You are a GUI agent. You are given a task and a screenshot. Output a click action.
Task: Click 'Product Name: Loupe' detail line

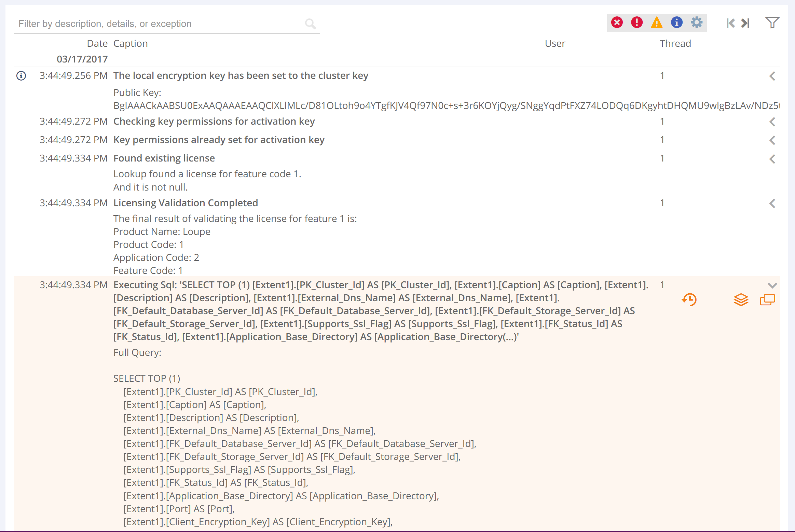pyautogui.click(x=162, y=232)
